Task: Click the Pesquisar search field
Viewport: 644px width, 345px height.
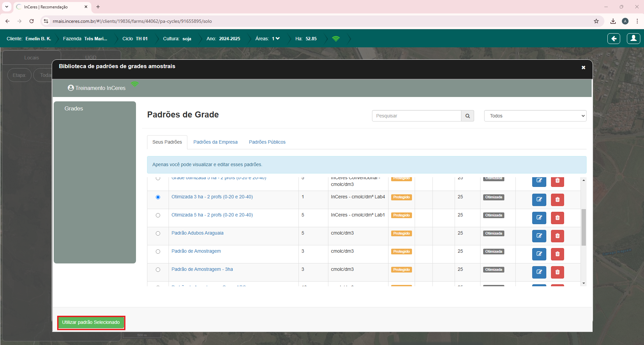Action: coord(416,116)
